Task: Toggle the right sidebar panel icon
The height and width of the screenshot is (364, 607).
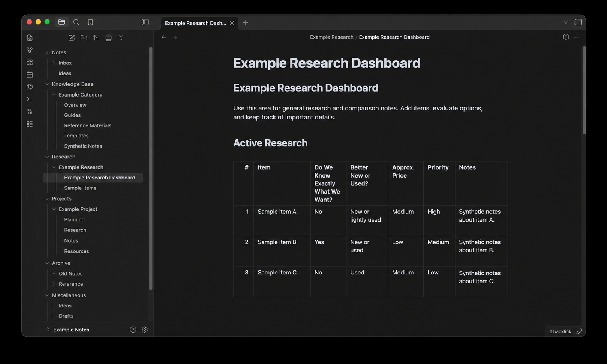Action: pyautogui.click(x=578, y=22)
